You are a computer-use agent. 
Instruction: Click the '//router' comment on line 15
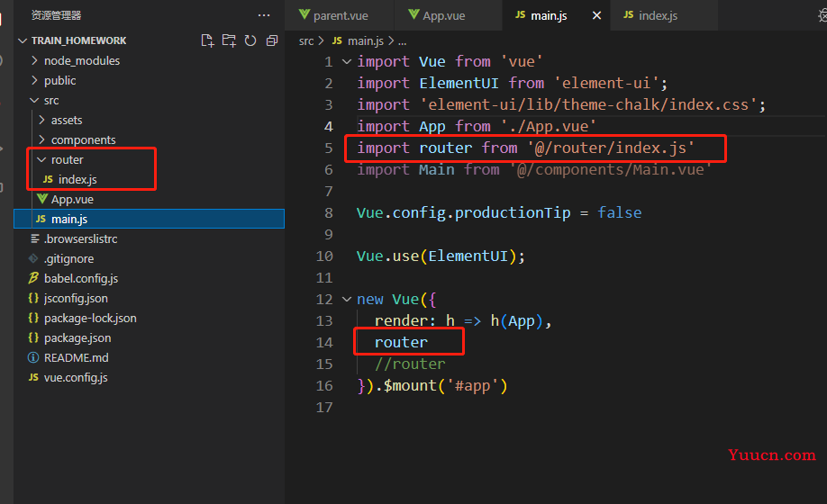click(410, 364)
